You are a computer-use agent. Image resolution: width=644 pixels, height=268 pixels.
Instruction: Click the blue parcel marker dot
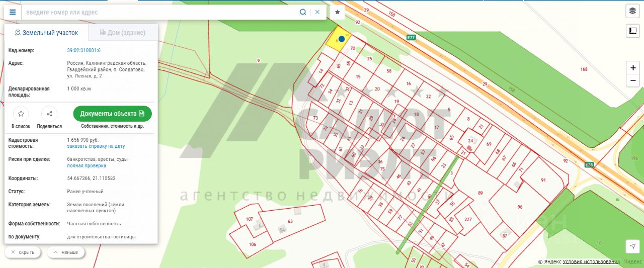342,39
